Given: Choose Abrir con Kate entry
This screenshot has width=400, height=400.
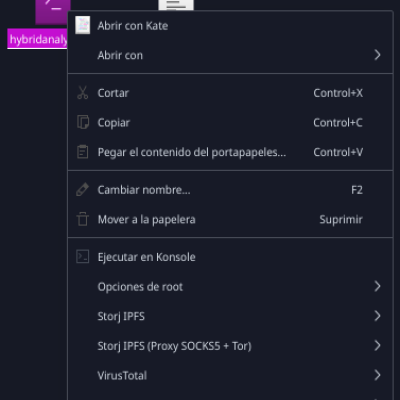Looking at the screenshot, I should click(230, 26).
